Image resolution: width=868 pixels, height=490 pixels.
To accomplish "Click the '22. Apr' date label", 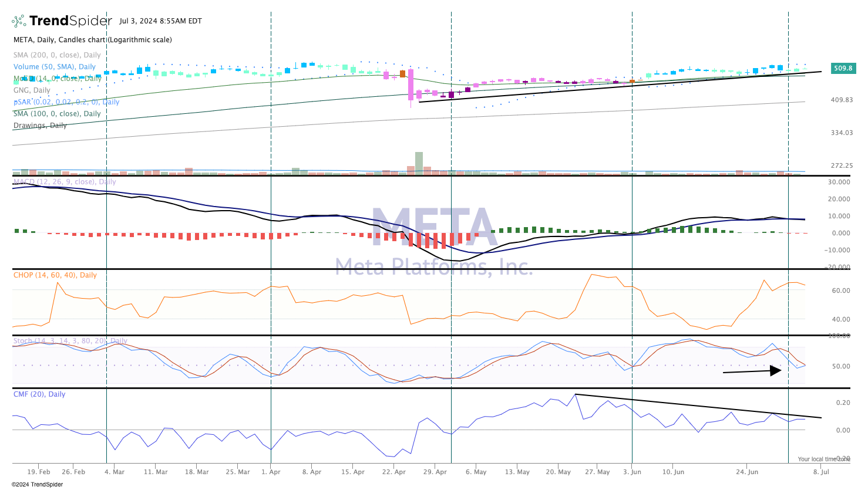I will pos(394,472).
